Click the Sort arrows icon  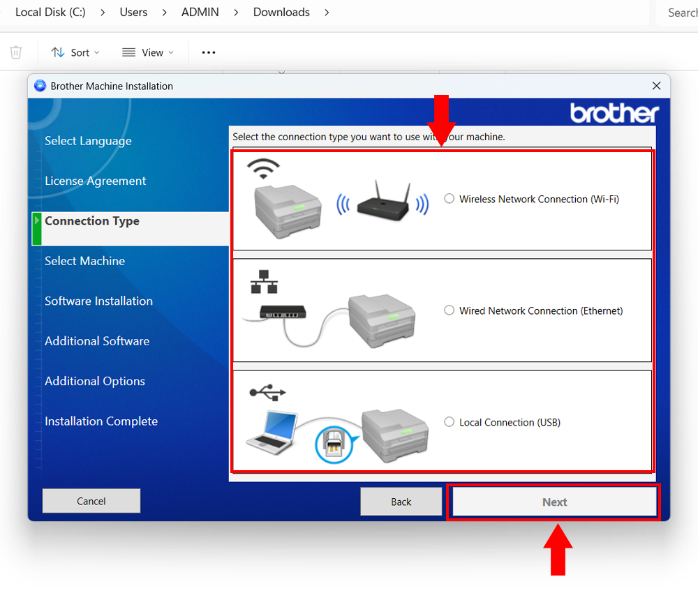(58, 52)
